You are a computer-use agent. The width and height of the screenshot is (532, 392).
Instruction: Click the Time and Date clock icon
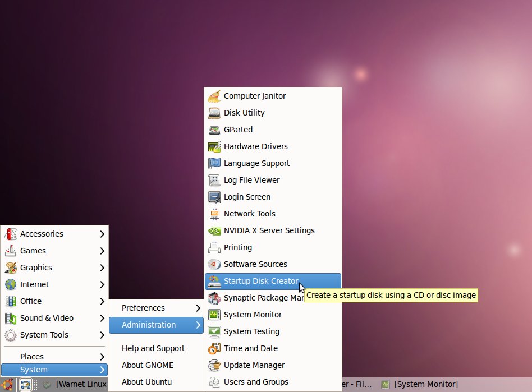click(x=214, y=348)
